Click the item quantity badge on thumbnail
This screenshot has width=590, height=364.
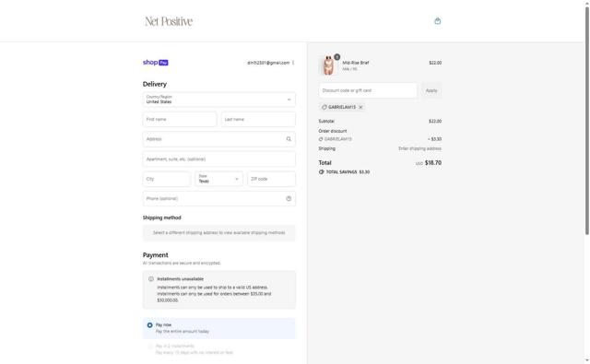click(336, 57)
